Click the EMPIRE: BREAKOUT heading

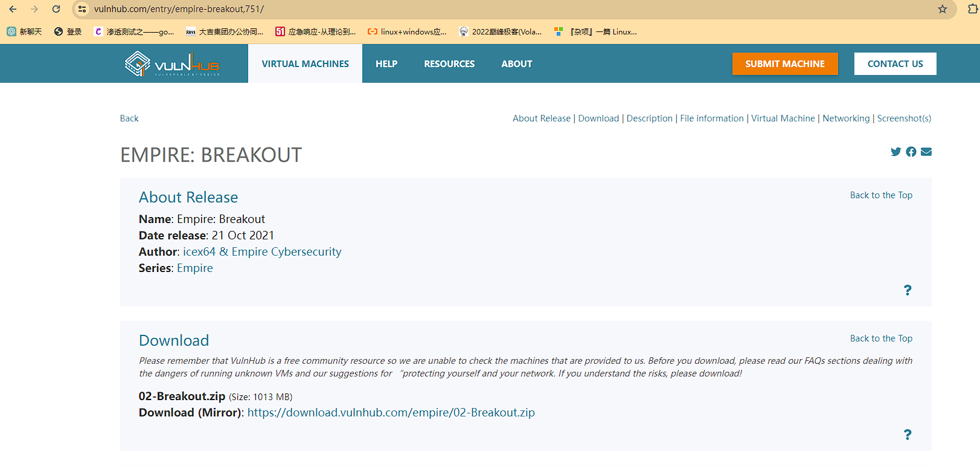click(211, 155)
